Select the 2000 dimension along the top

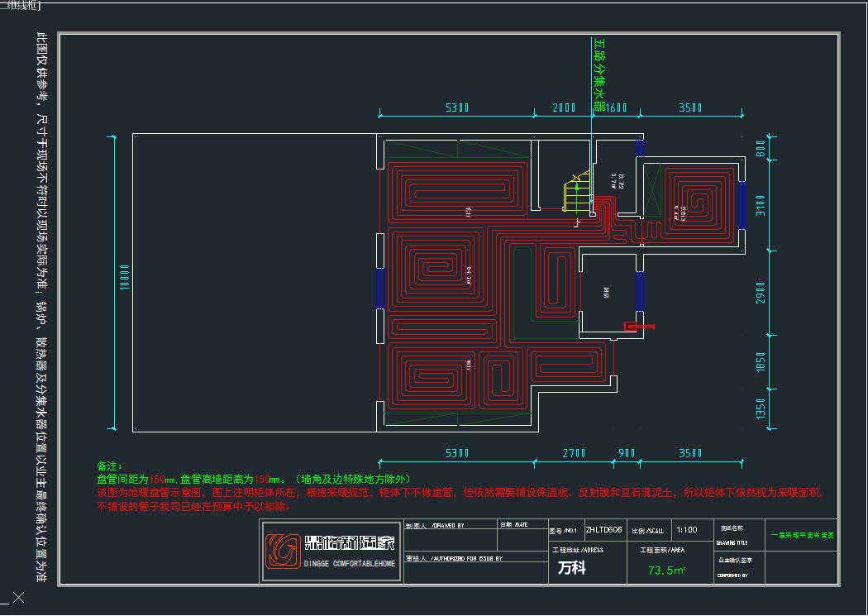point(564,108)
